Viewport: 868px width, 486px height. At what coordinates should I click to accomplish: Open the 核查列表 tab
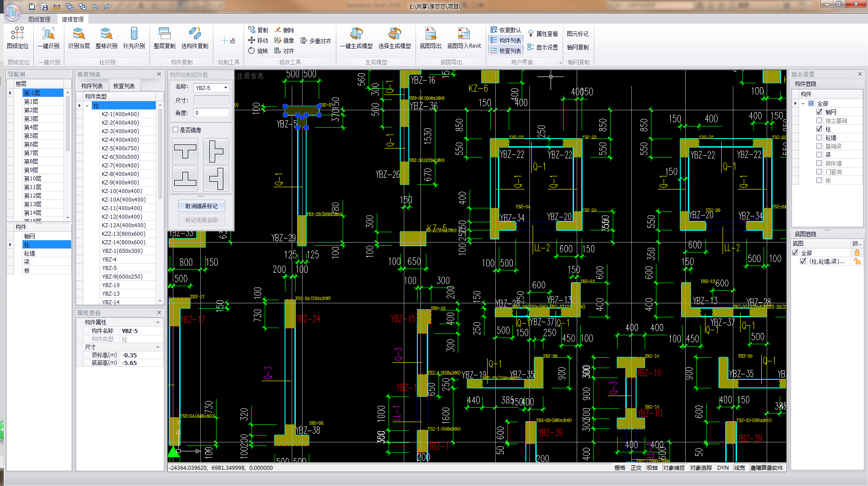(124, 86)
